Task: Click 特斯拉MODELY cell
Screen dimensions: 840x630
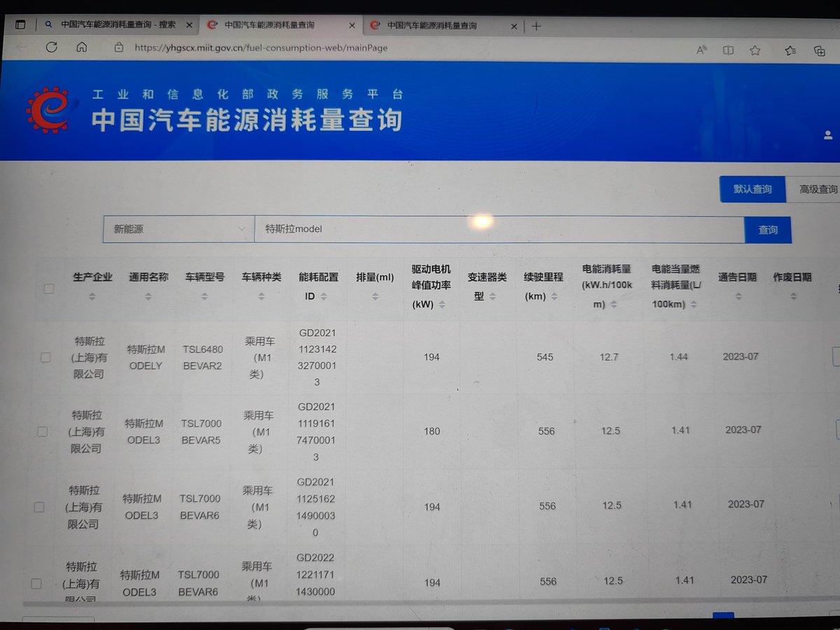Action: pyautogui.click(x=146, y=357)
